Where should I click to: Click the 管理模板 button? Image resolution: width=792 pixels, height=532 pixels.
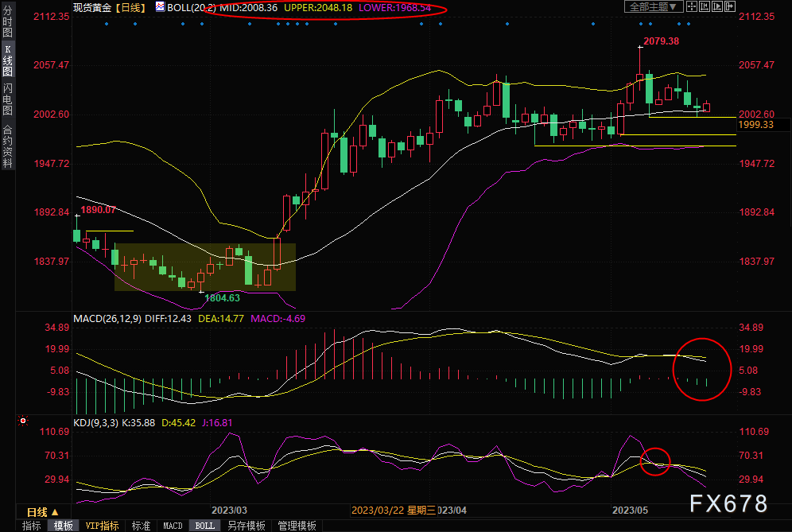(x=296, y=526)
